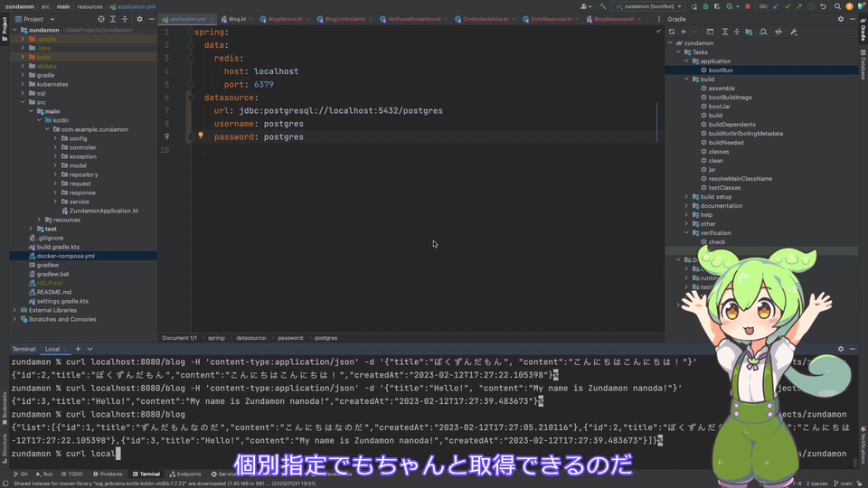Viewport: 868px width, 488px height.
Task: Expand the controller package
Action: coord(55,147)
